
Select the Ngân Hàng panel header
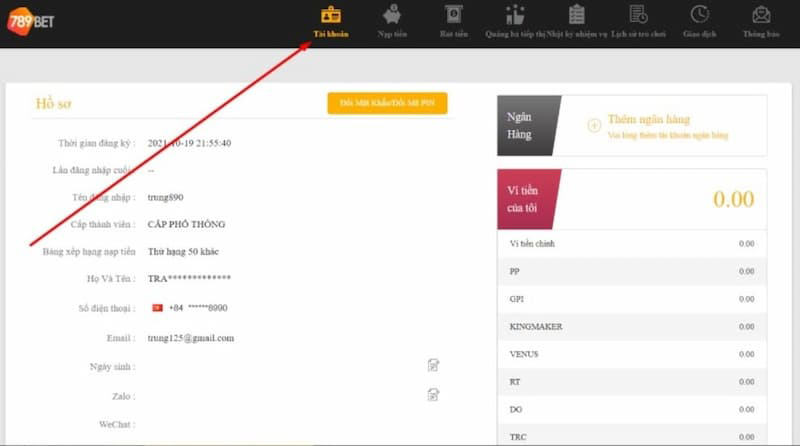[x=527, y=126]
